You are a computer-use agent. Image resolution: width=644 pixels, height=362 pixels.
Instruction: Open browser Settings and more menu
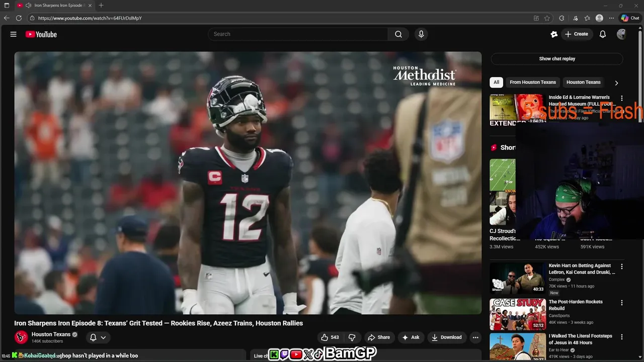[611, 18]
